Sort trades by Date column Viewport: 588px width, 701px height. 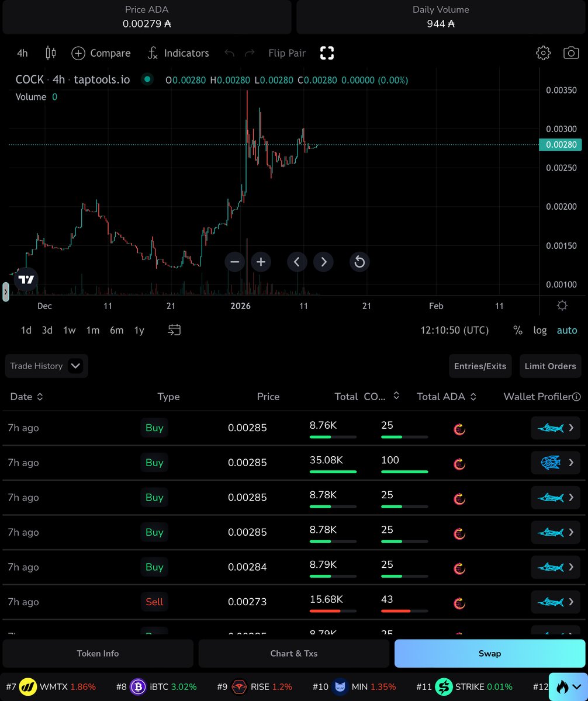[x=27, y=397]
